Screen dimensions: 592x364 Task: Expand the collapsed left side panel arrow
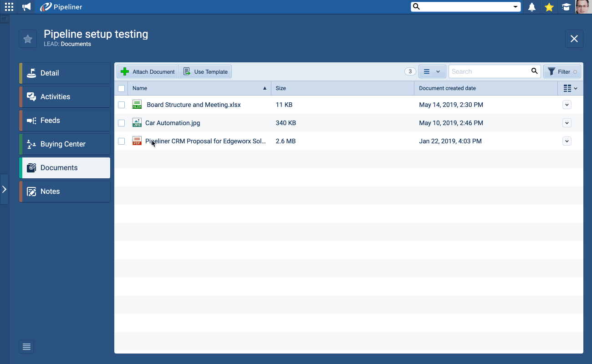4,189
